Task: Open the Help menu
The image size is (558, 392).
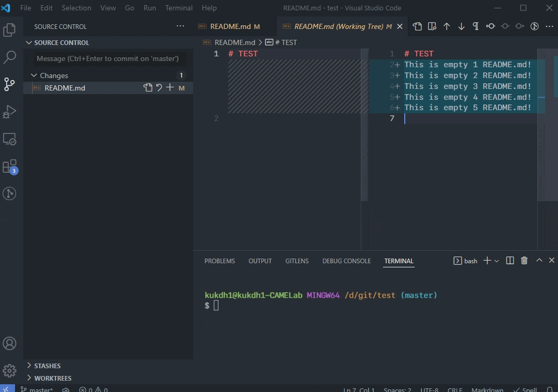Action: [x=209, y=8]
